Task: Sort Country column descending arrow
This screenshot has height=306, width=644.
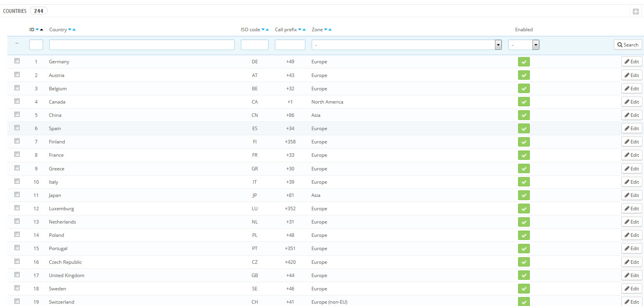Action: coord(70,30)
